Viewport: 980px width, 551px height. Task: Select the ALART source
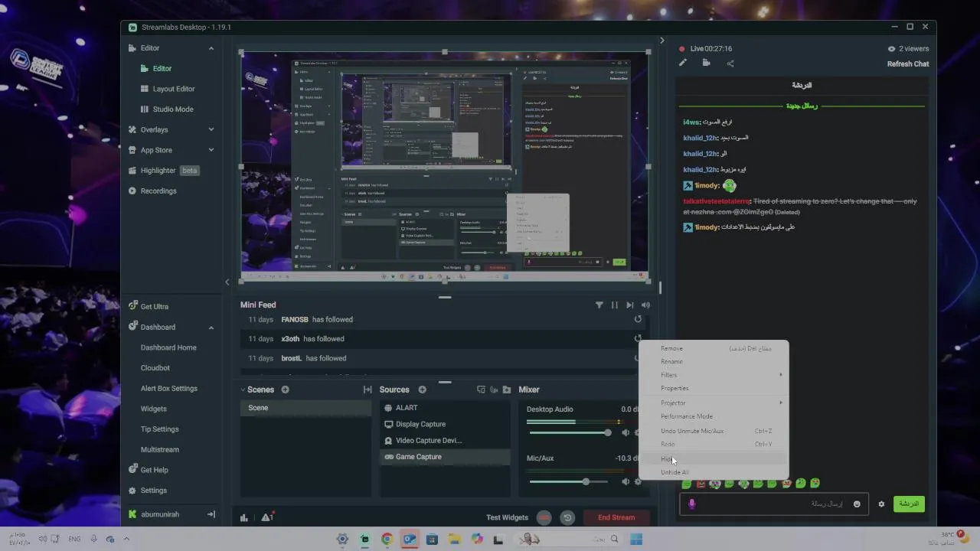(x=445, y=408)
